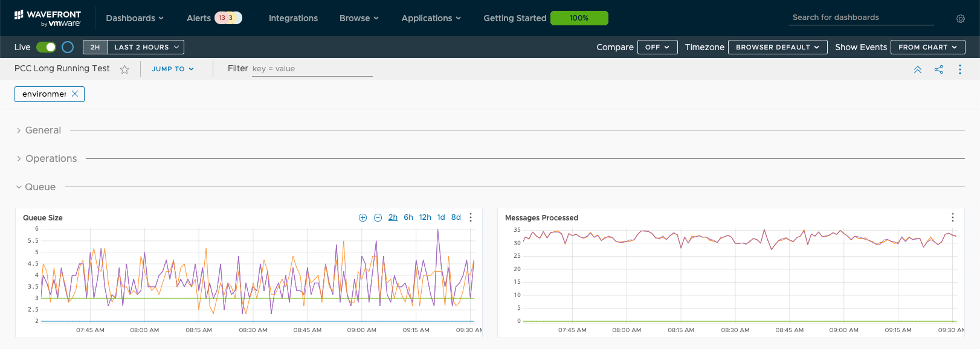
Task: Click the settings gear icon
Action: (x=960, y=19)
